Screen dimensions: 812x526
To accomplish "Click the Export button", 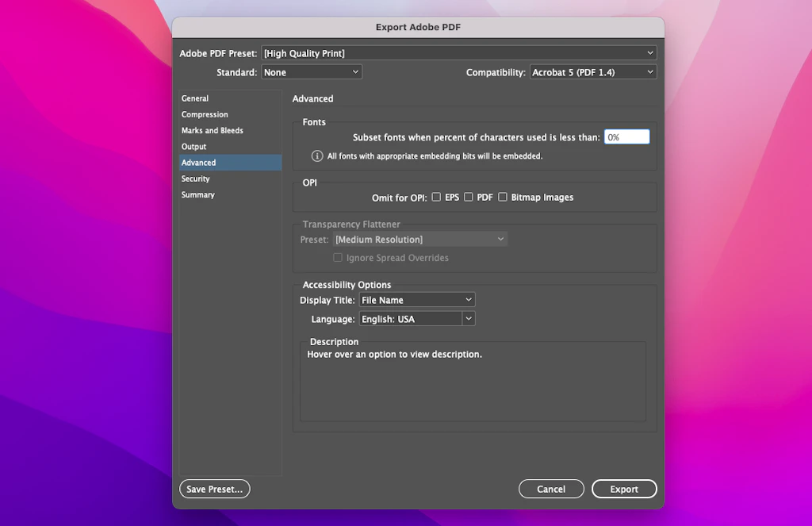I will point(624,489).
